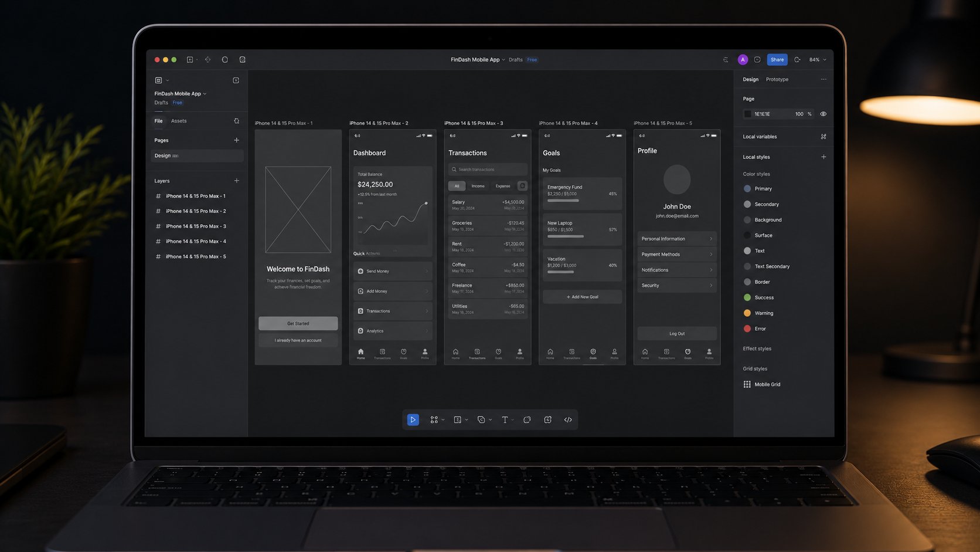The image size is (980, 552).
Task: Open the Assets tab
Action: (x=179, y=121)
